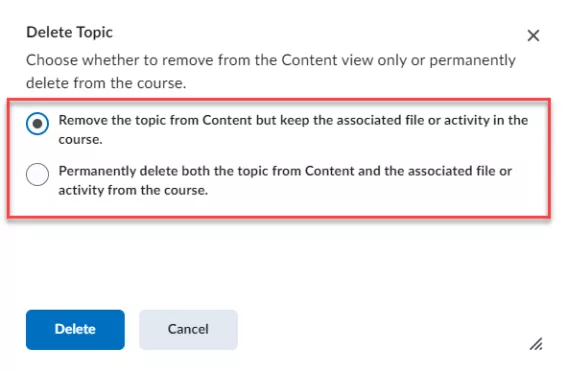The height and width of the screenshot is (372, 568).
Task: Select the Permanently delete radio button
Action: [x=37, y=174]
